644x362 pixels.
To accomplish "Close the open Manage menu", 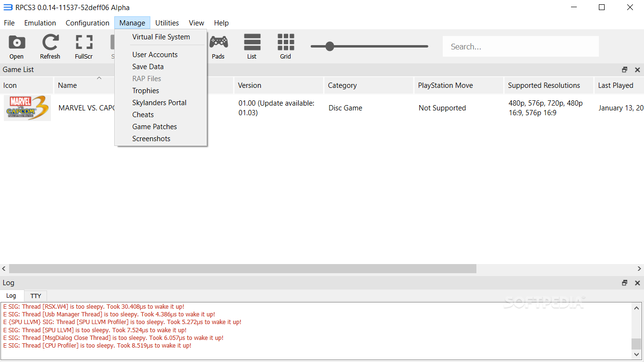I will [x=132, y=23].
